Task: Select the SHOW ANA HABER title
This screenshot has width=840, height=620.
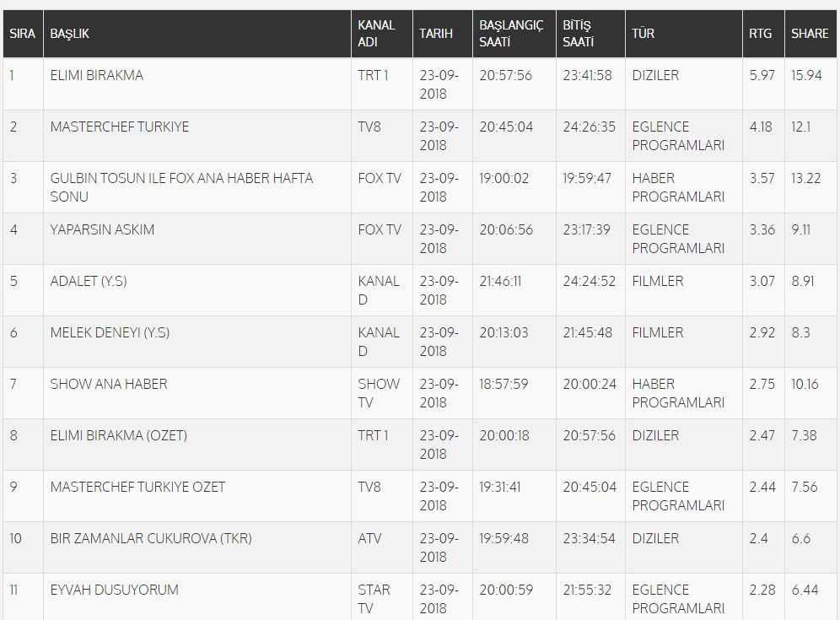Action: point(109,384)
